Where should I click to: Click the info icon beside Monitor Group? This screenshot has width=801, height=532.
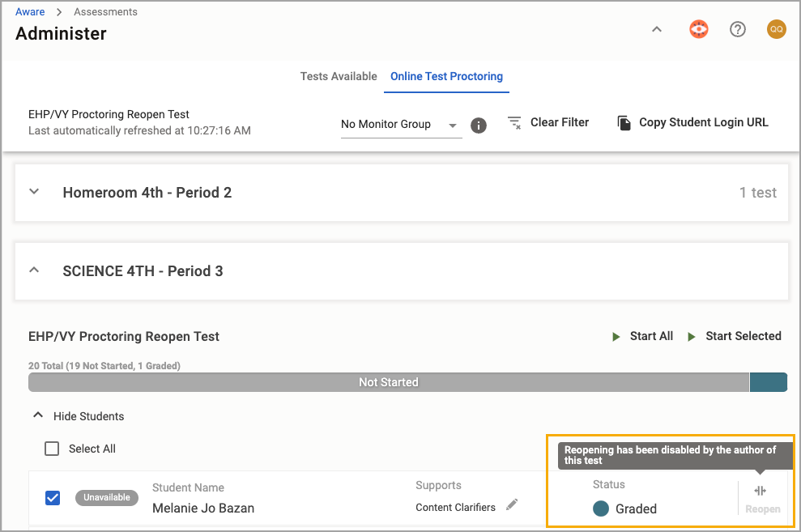click(x=479, y=126)
